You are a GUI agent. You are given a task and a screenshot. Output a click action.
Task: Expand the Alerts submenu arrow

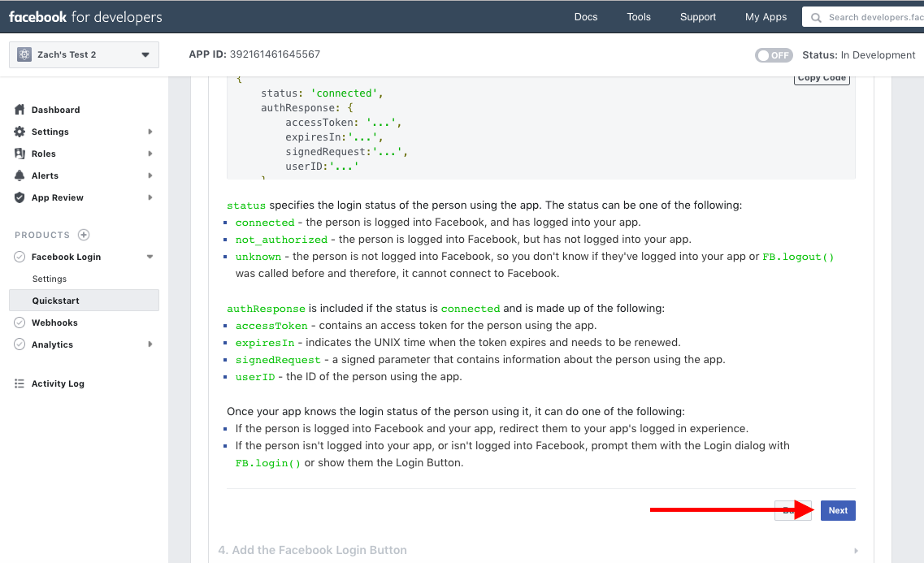pos(150,175)
